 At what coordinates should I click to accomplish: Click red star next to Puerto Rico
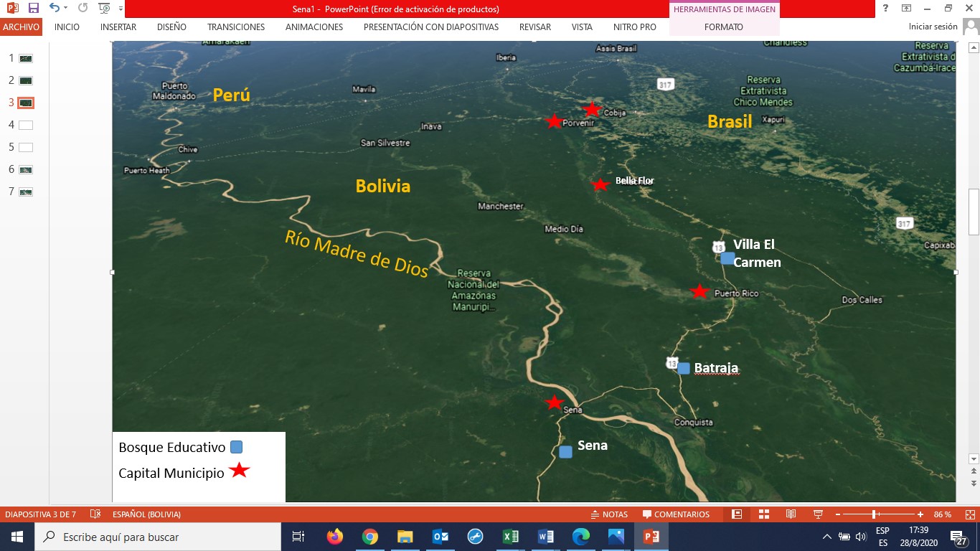[699, 291]
